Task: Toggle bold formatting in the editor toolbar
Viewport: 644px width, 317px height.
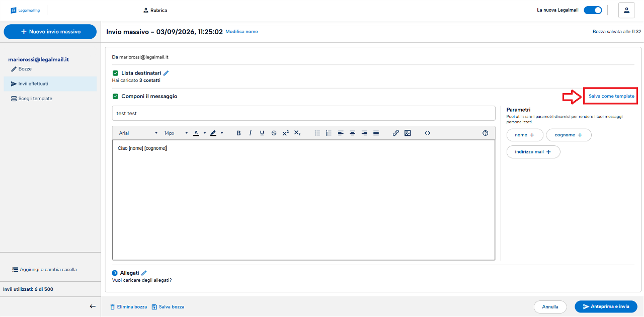Action: coord(238,133)
